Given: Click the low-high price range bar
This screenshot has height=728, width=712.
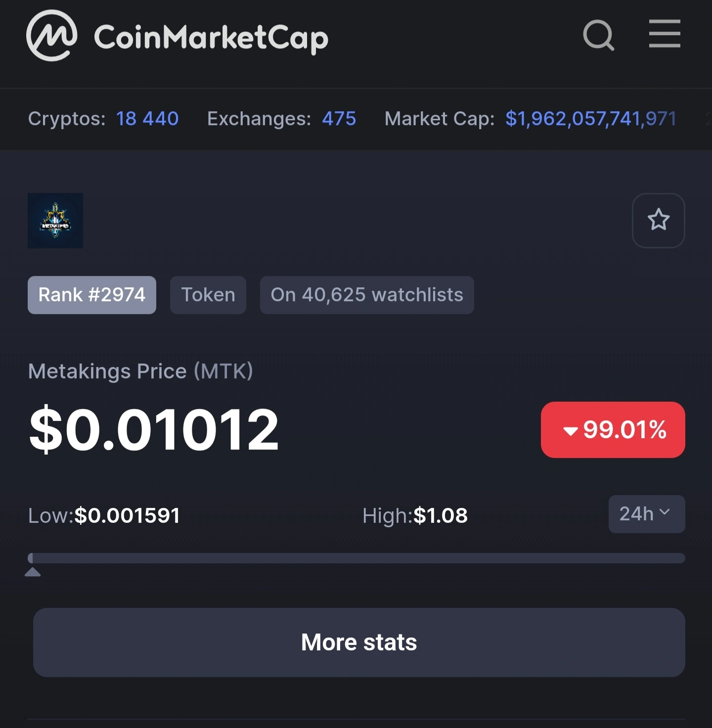Looking at the screenshot, I should pyautogui.click(x=356, y=558).
